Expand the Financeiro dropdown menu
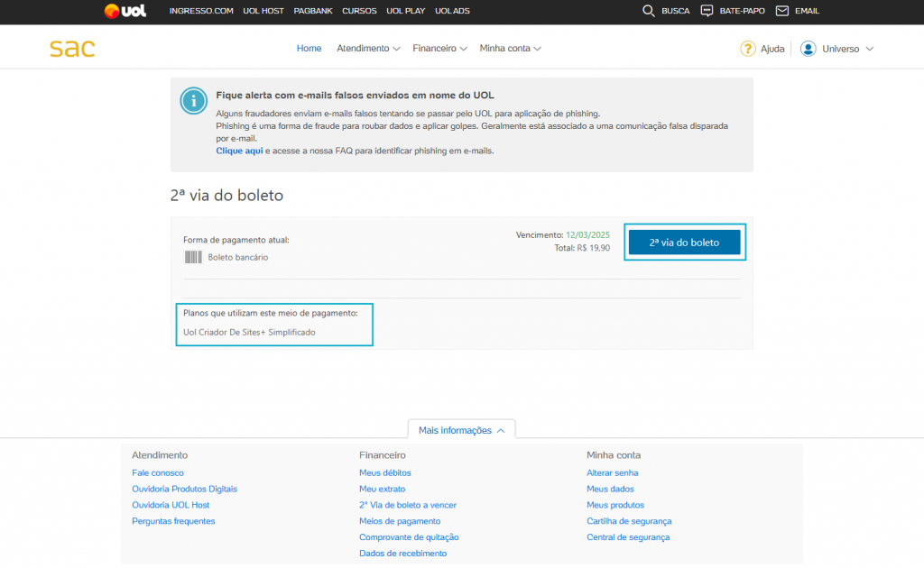Screen dimensions: 924x568 (439, 49)
